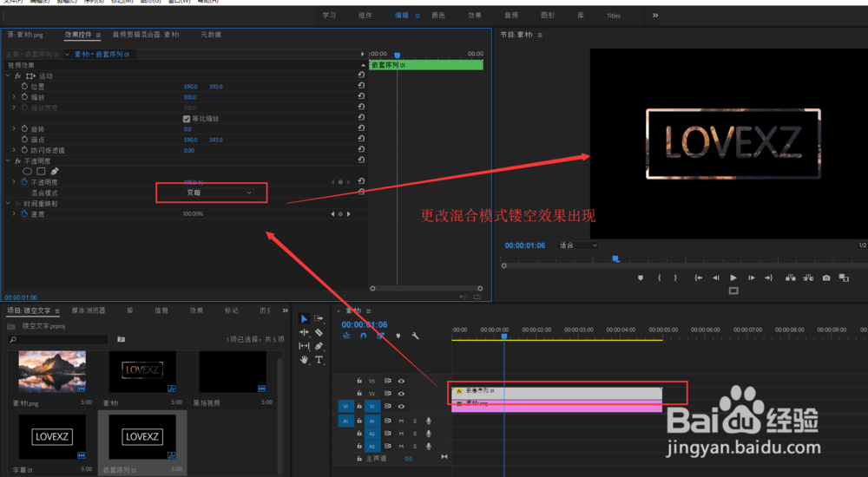Pick the free-draw bezier mask pen
Image resolution: width=868 pixels, height=477 pixels.
click(54, 172)
